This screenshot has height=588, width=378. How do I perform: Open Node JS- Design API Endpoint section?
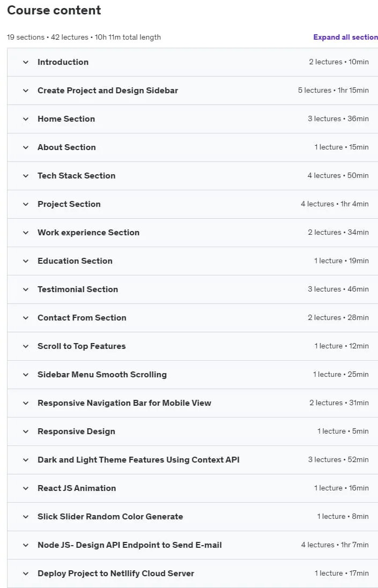pos(192,545)
